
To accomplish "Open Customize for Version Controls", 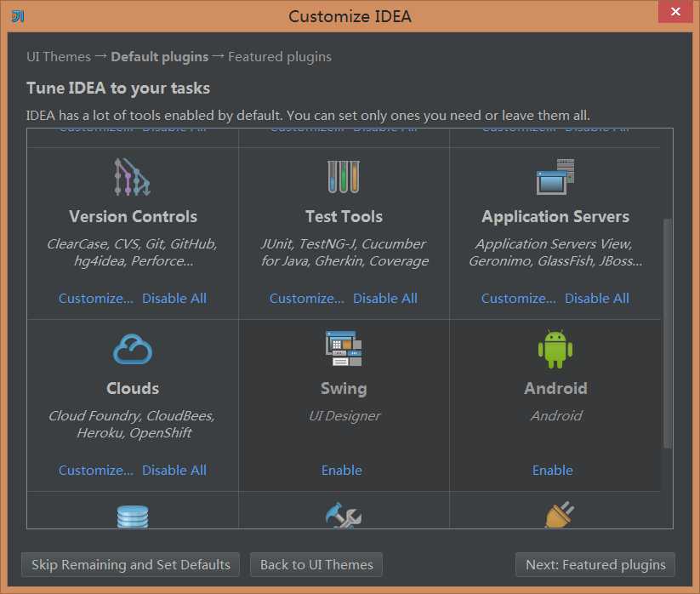I will point(96,299).
